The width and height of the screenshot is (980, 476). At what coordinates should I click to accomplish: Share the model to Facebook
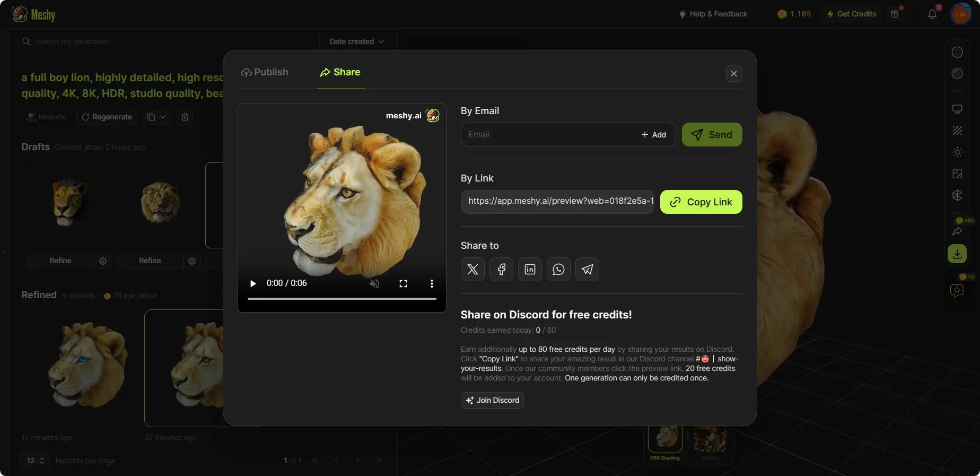(501, 270)
